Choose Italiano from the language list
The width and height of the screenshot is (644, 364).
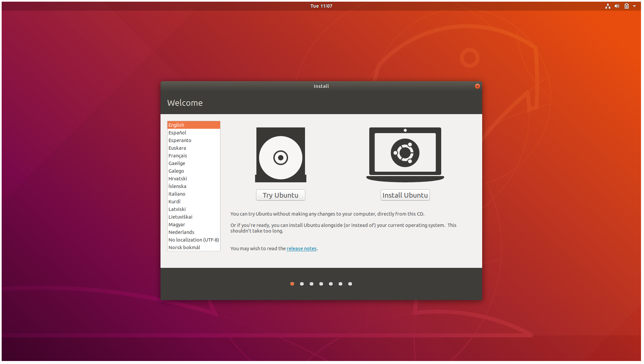(193, 194)
